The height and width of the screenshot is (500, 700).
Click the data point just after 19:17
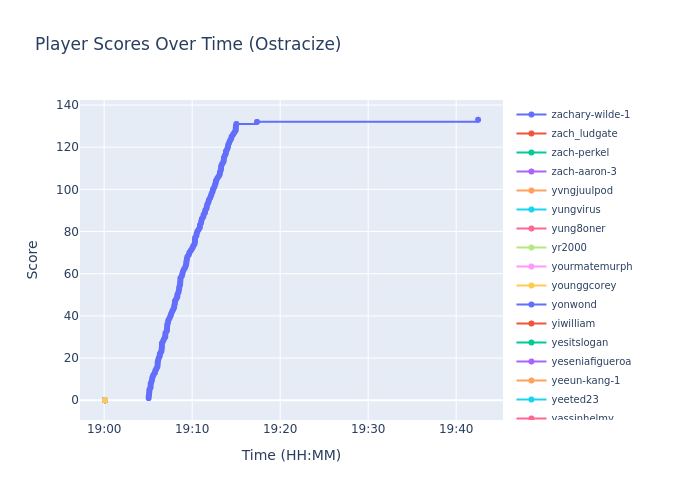[256, 122]
